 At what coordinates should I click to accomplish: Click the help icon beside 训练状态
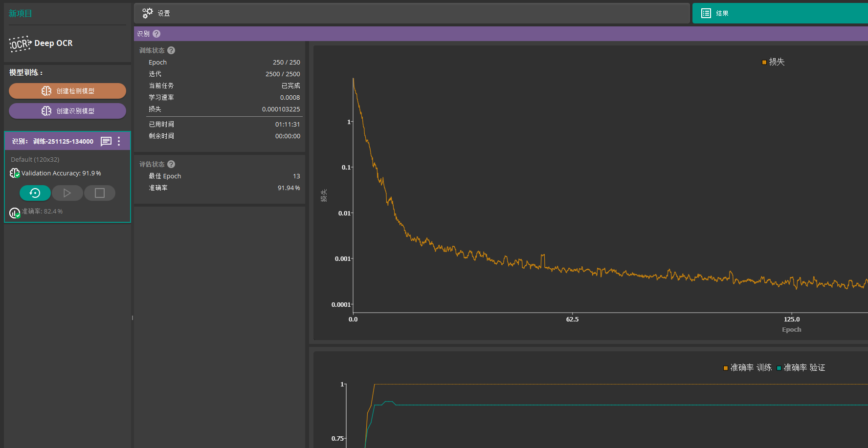pyautogui.click(x=171, y=50)
